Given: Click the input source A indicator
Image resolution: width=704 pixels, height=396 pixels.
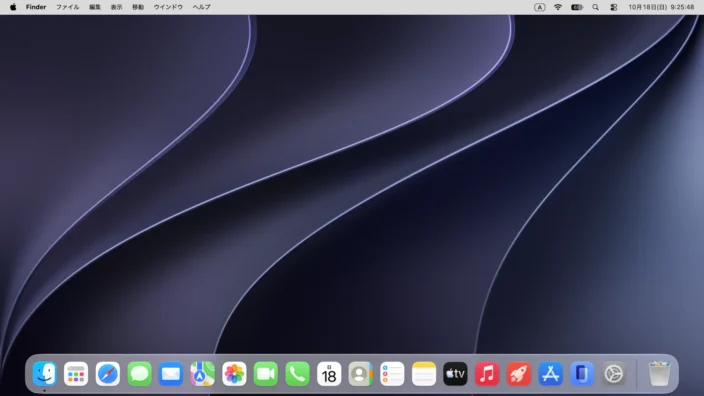Looking at the screenshot, I should coord(540,7).
